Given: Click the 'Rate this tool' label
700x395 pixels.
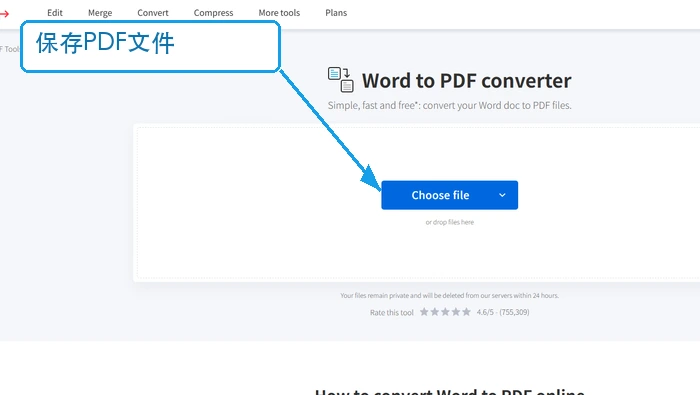Looking at the screenshot, I should [x=392, y=312].
